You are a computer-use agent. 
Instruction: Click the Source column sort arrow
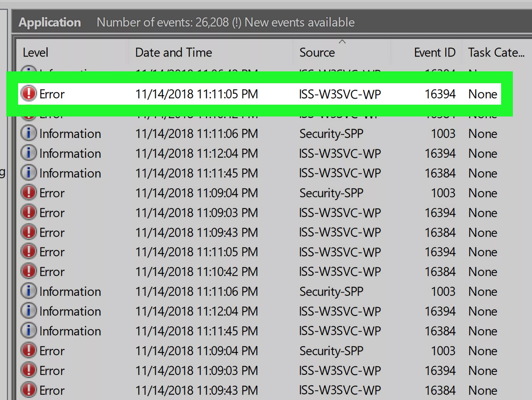[342, 42]
